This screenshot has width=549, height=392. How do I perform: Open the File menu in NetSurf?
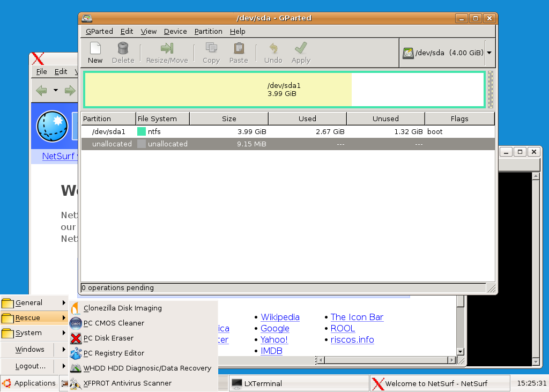[x=42, y=71]
